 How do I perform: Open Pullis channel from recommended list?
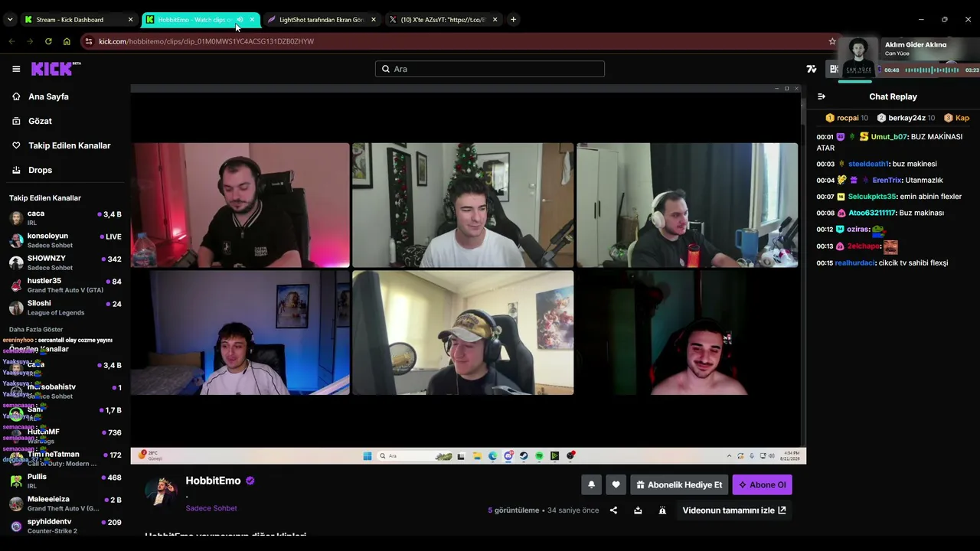(65, 481)
